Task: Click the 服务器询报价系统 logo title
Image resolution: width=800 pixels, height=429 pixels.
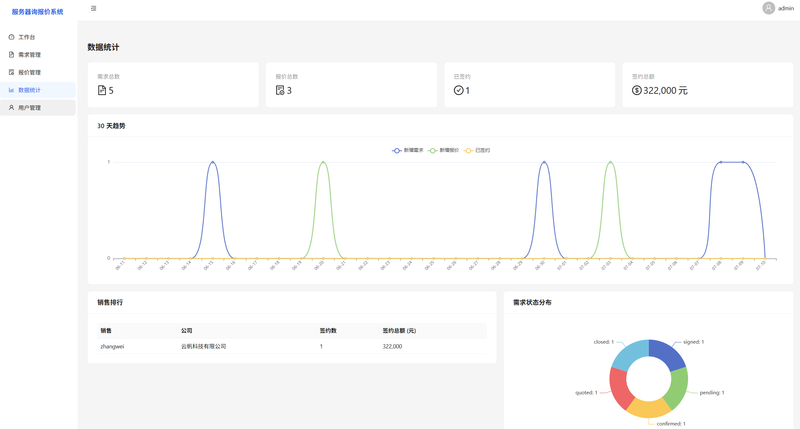Action: click(38, 12)
